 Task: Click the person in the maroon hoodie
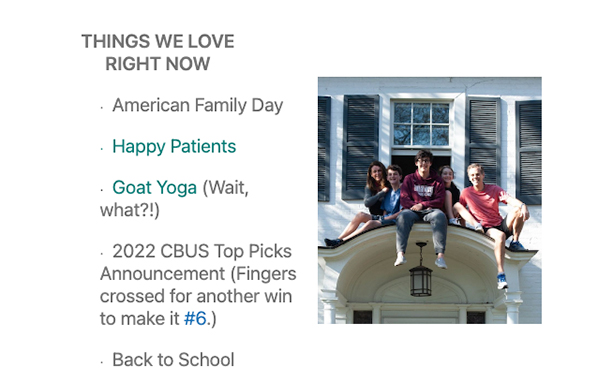point(422,208)
